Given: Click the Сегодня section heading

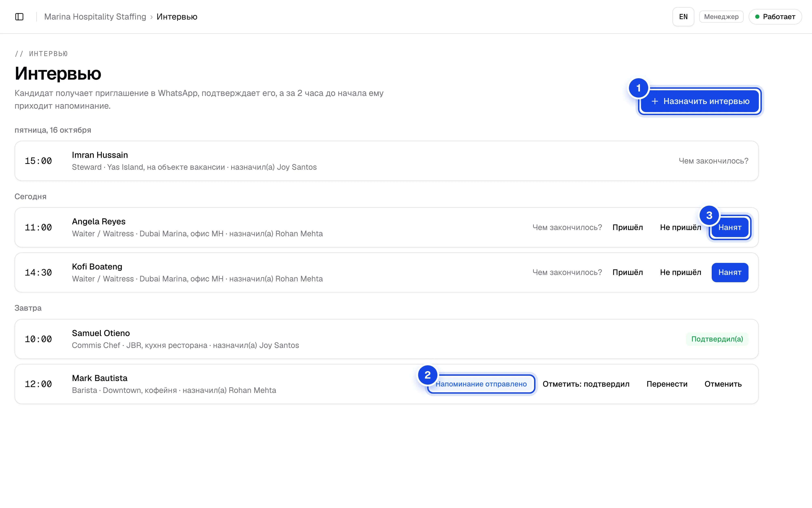Looking at the screenshot, I should 30,196.
